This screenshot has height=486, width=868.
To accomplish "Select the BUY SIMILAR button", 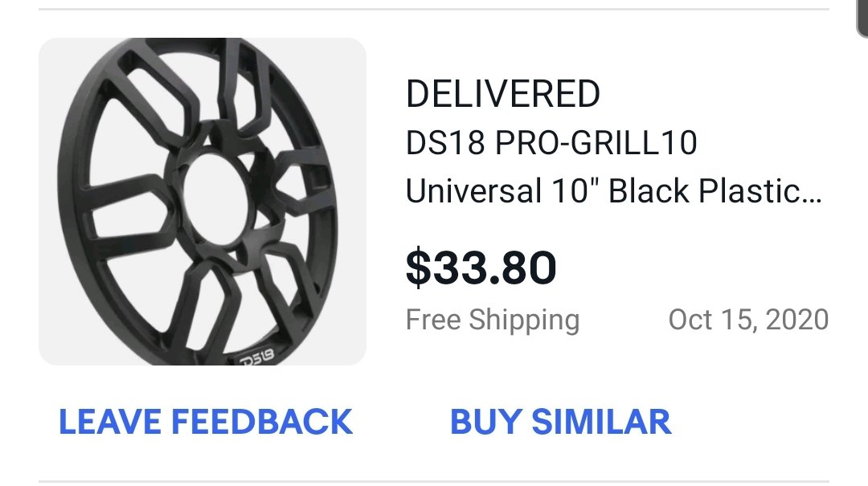I will [x=560, y=422].
